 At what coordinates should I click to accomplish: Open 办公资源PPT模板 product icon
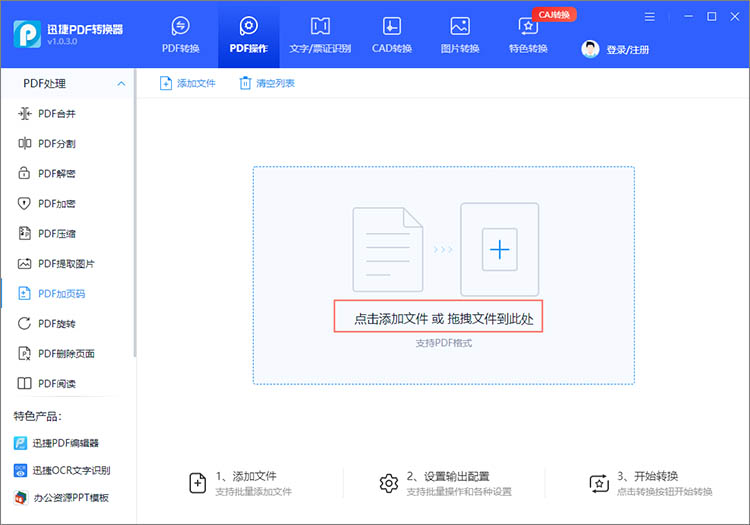(20, 498)
